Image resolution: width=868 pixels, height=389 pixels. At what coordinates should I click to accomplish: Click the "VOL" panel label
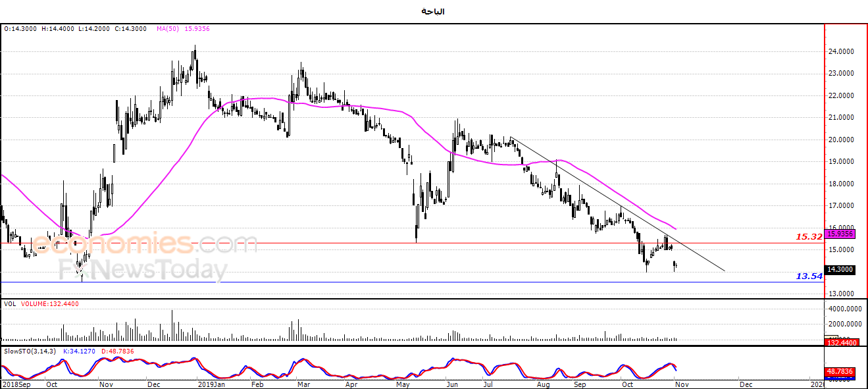[10, 304]
